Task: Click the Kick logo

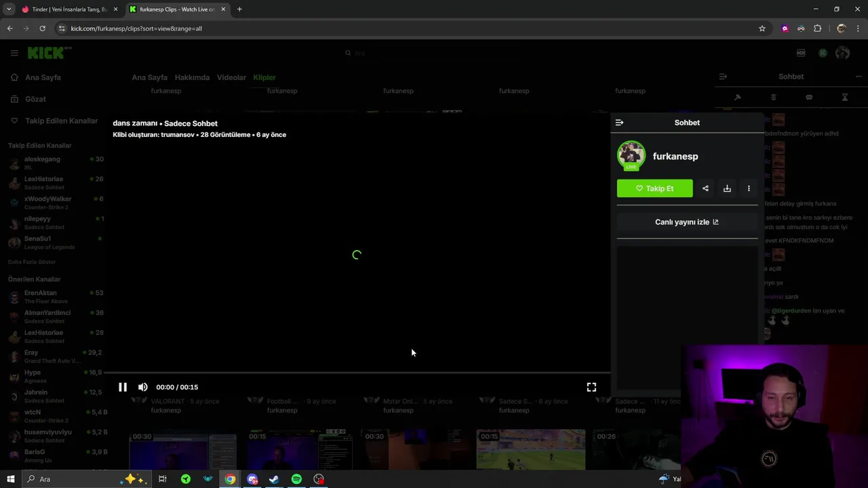Action: pyautogui.click(x=49, y=53)
